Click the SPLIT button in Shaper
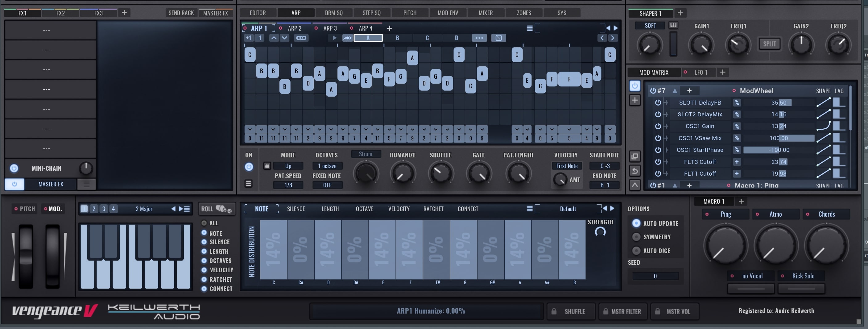868x329 pixels. [x=769, y=44]
